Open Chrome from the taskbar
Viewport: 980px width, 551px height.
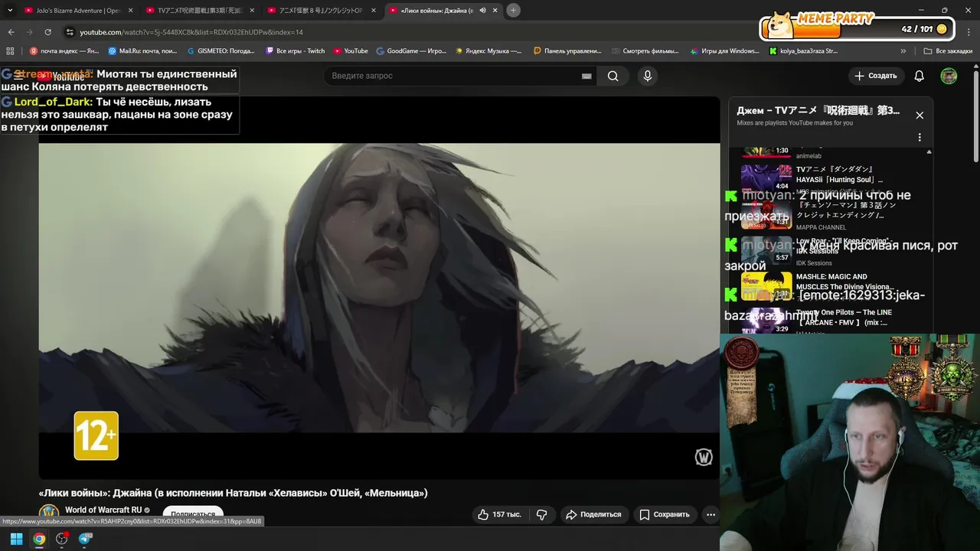[39, 539]
